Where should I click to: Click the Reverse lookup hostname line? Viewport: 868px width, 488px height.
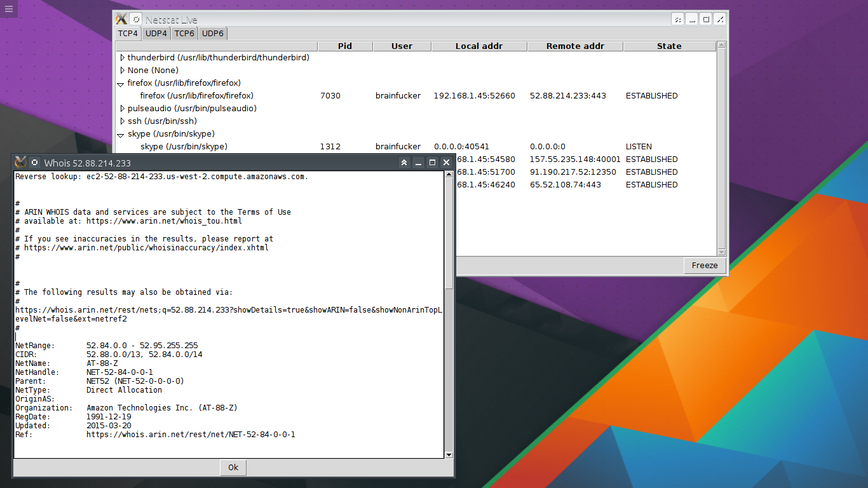click(161, 177)
